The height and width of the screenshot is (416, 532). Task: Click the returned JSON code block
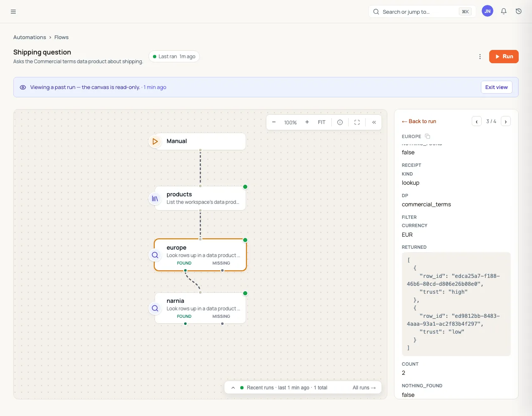click(456, 304)
